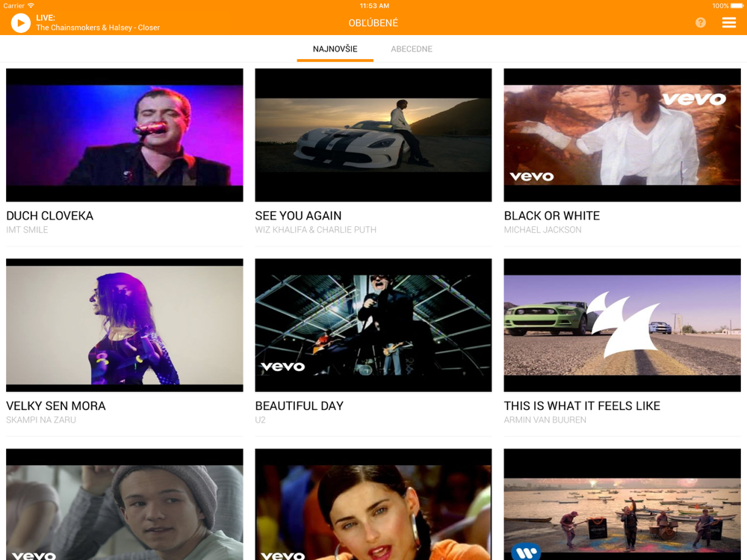Switch to the NAJNOVŠIE tab

point(335,49)
